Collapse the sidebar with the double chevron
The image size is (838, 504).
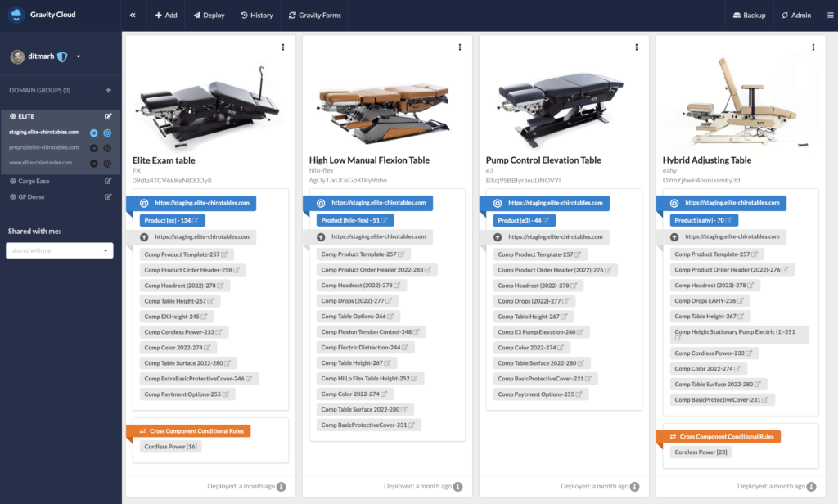(x=133, y=16)
